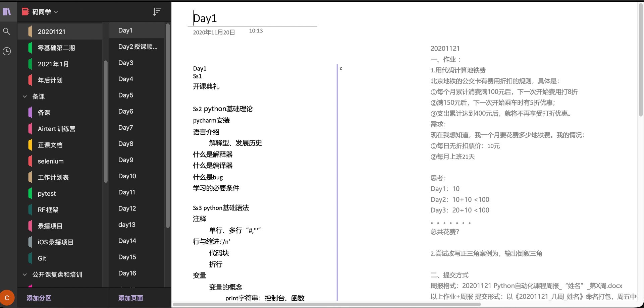Open the Airtert训练营 section

point(60,129)
